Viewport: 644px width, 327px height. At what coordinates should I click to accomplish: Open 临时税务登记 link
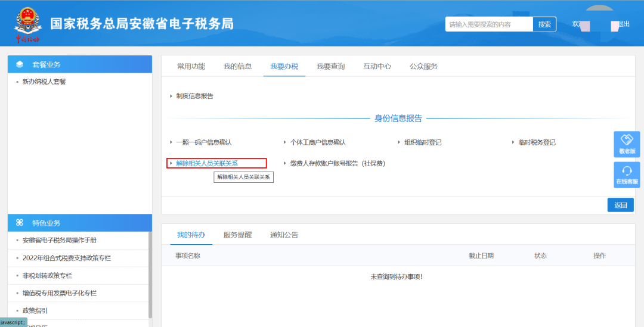tap(537, 142)
